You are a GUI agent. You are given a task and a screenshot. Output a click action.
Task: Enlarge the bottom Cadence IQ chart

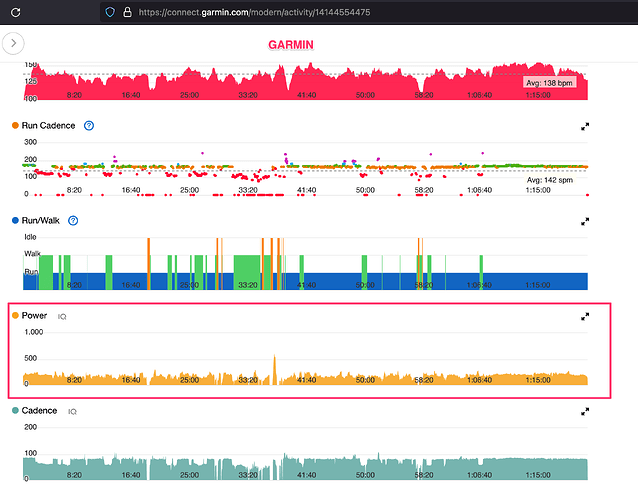click(x=585, y=411)
